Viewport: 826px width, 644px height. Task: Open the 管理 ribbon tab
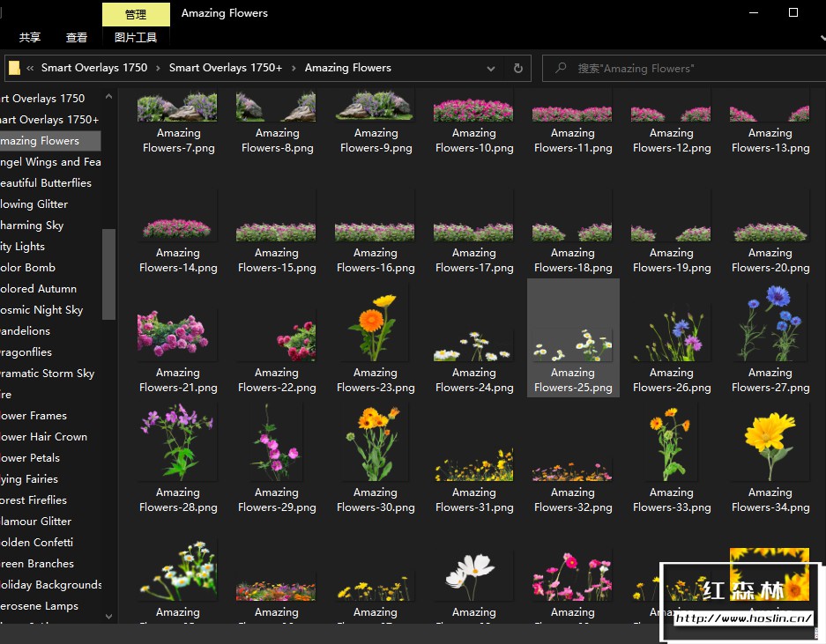[x=136, y=14]
